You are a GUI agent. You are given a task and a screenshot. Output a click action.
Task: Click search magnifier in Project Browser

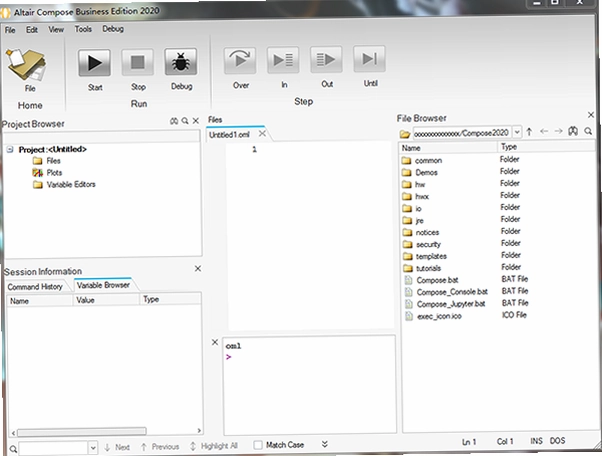pos(185,121)
